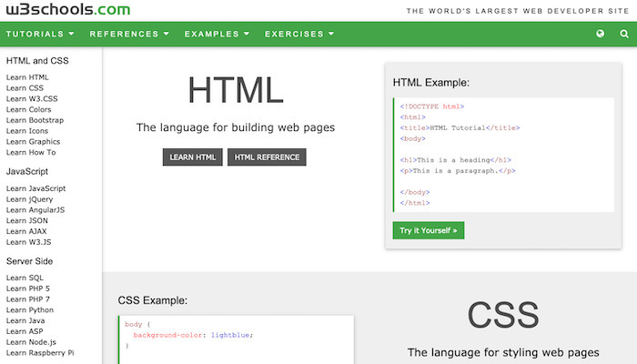Open the Learn ASP link
The height and width of the screenshot is (364, 637).
point(25,331)
